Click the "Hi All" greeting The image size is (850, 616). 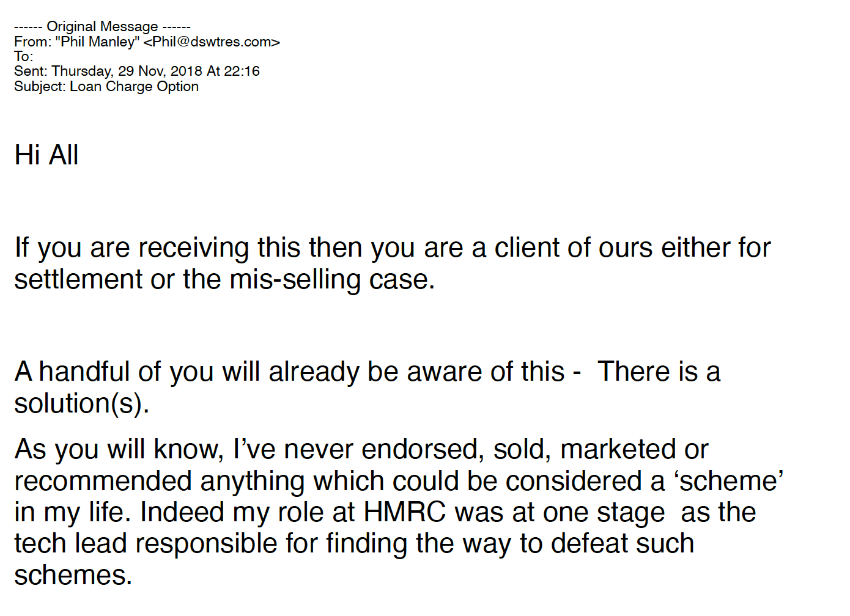click(46, 155)
